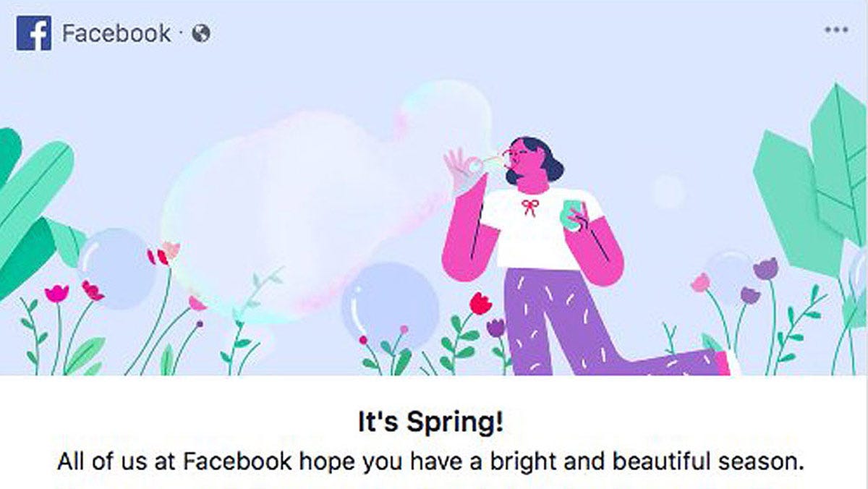This screenshot has width=868, height=489.
Task: Click the pink flower at bottom left
Action: point(56,293)
